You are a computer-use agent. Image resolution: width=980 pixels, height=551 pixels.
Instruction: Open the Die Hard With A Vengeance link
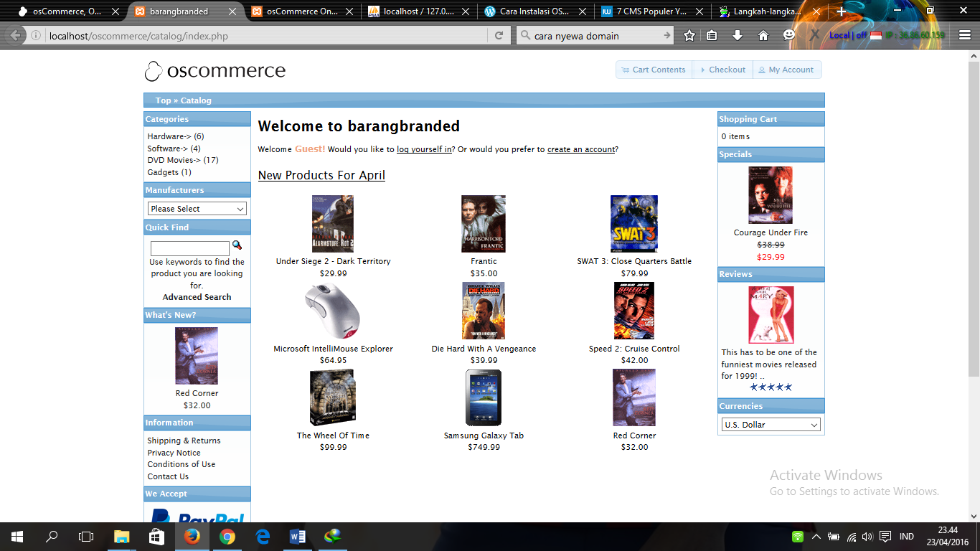click(x=484, y=349)
